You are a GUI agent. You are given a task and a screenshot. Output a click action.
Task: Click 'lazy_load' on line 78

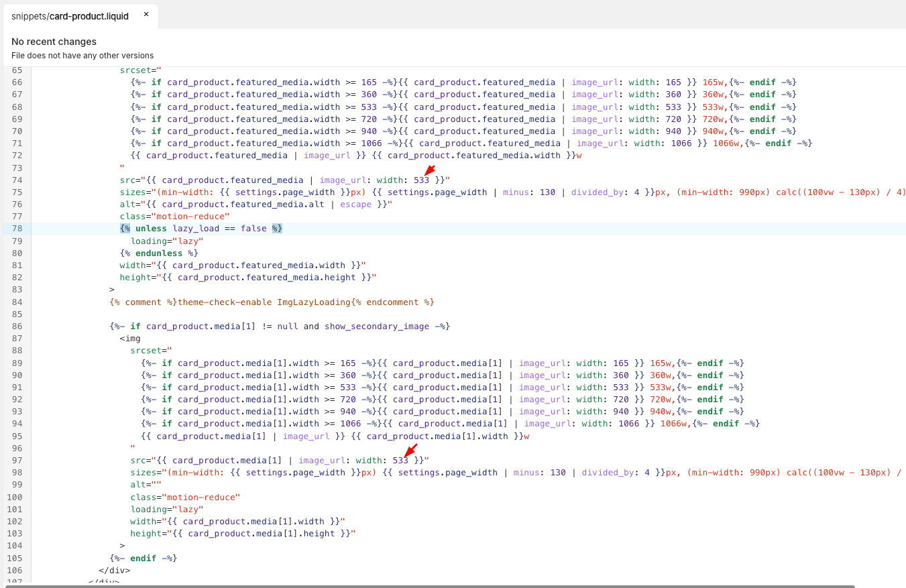pyautogui.click(x=196, y=229)
